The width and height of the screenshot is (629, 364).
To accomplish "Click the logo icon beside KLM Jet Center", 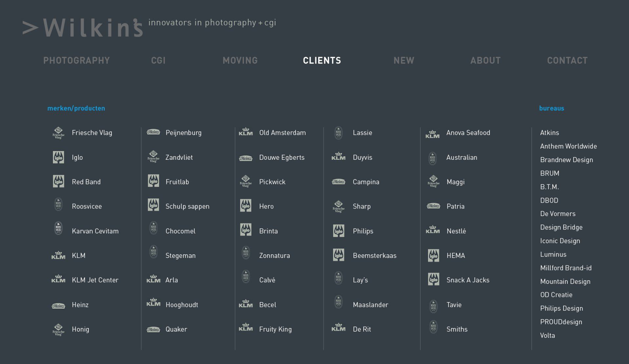I will coord(58,279).
